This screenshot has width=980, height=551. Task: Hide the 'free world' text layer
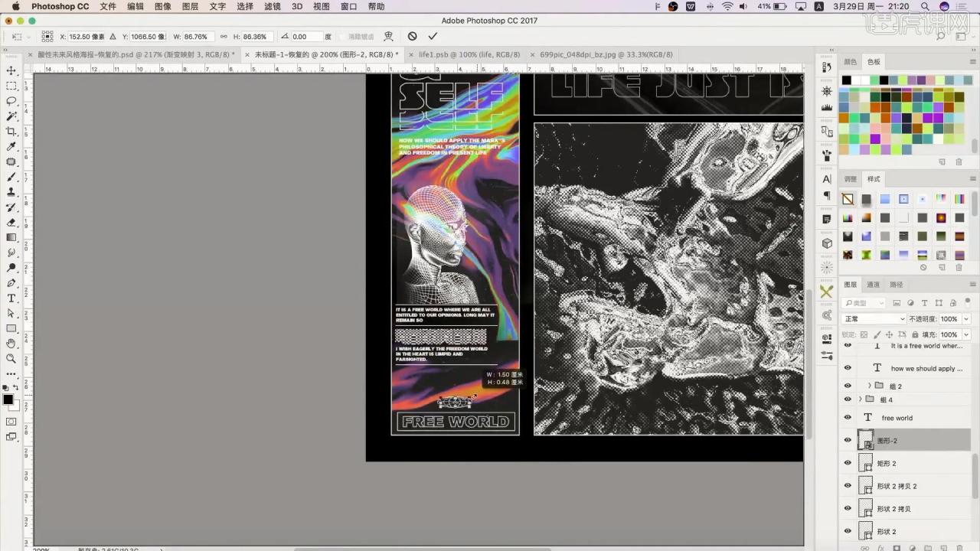pyautogui.click(x=848, y=418)
